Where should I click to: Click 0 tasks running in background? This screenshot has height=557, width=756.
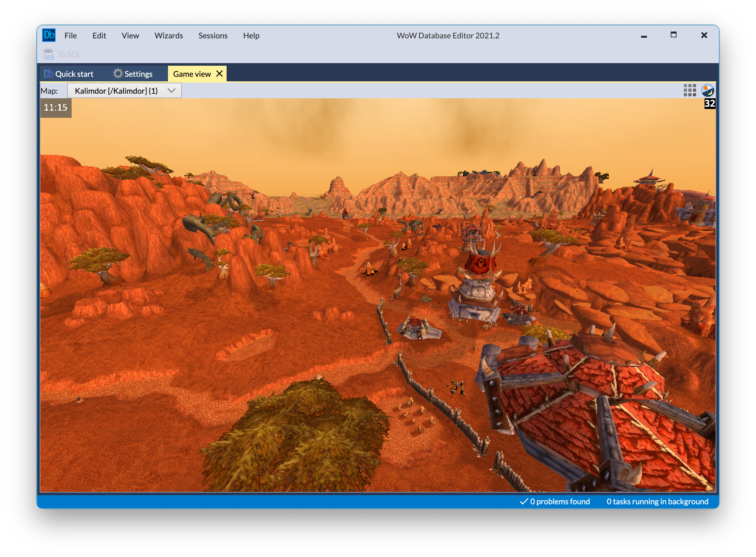657,501
